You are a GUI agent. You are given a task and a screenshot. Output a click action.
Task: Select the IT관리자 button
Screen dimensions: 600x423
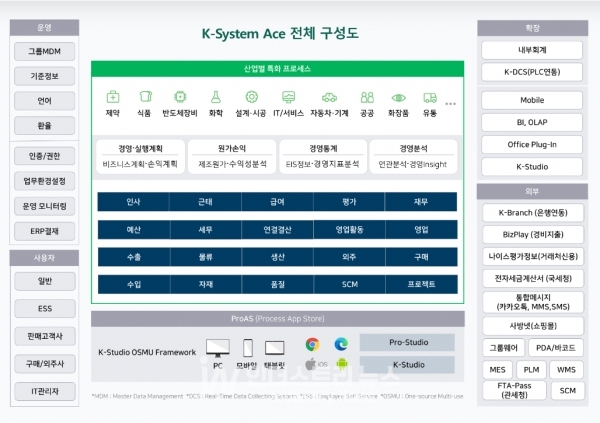45,391
